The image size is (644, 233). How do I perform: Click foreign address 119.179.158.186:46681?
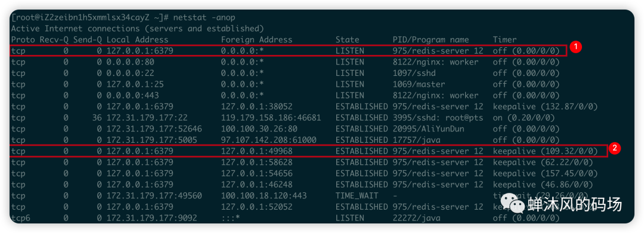click(x=271, y=118)
